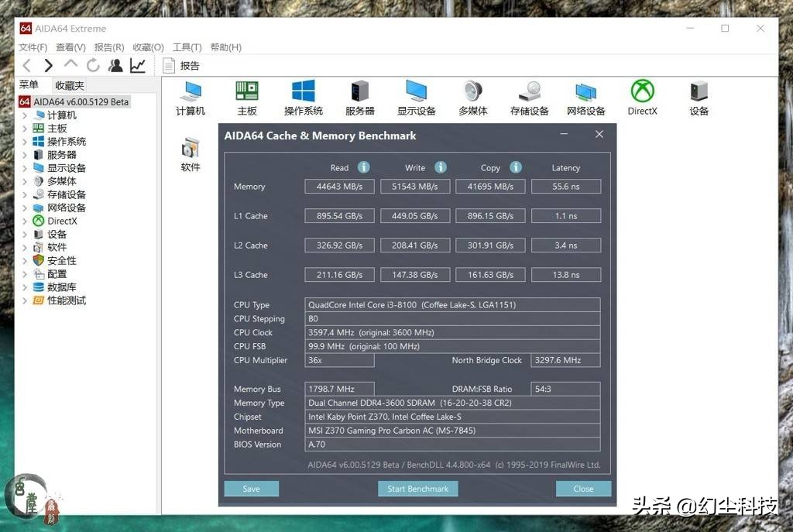Screen dimensions: 793x532
Task: Open the 设备 devices icon in main pane
Action: click(699, 98)
